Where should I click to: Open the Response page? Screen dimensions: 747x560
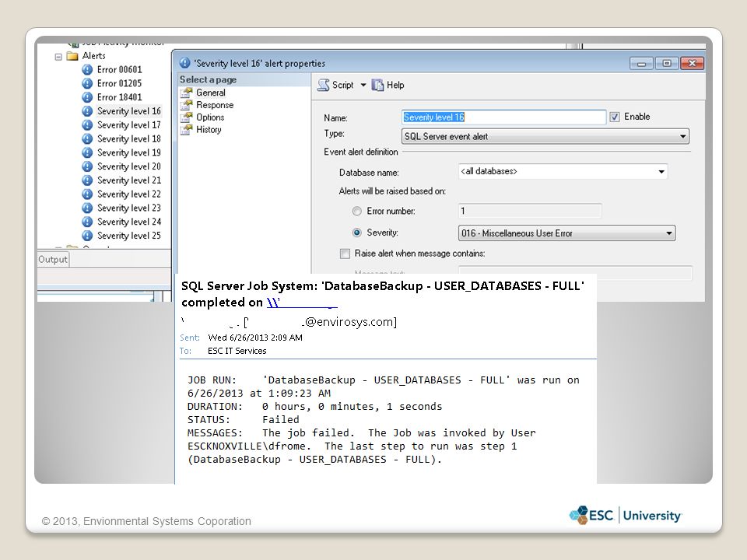pos(215,105)
